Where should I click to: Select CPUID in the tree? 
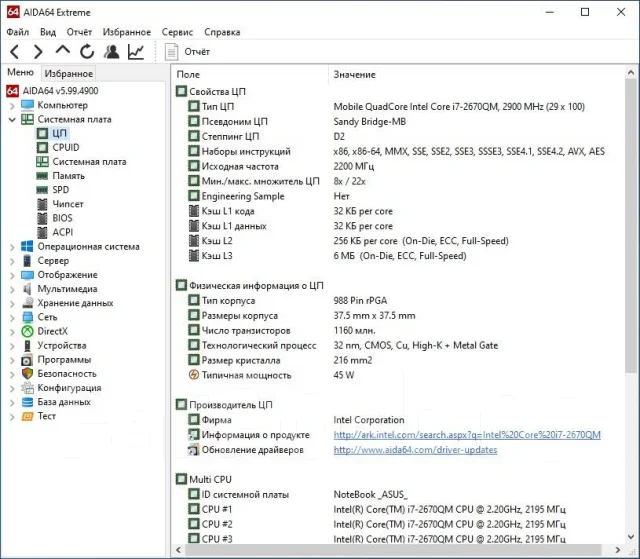click(x=66, y=147)
